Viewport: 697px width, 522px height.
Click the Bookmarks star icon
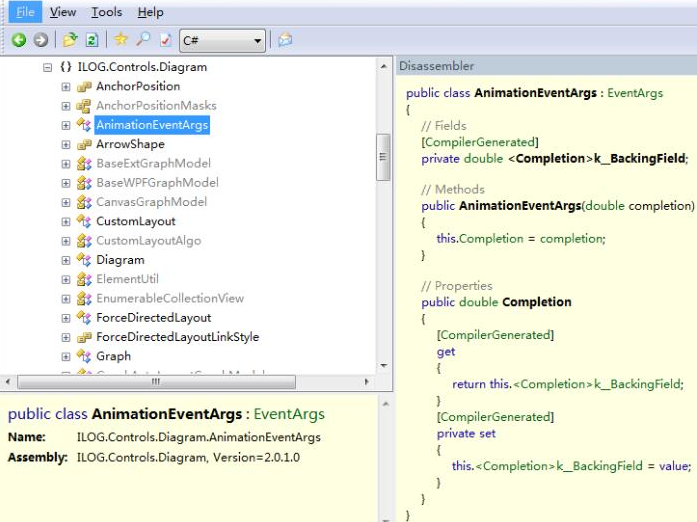[x=121, y=40]
